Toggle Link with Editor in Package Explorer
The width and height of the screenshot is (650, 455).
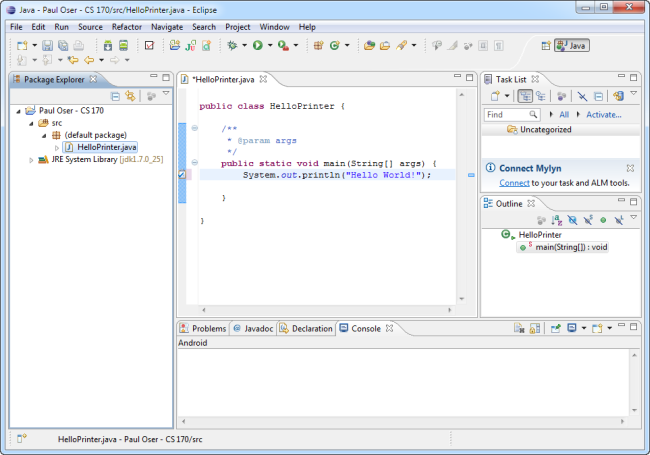click(x=130, y=96)
